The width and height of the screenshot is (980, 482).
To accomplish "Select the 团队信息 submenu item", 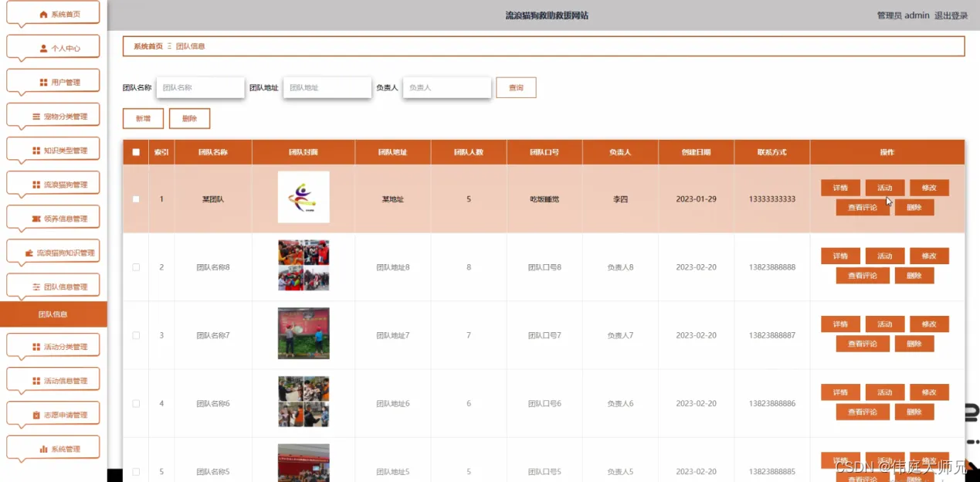I will coord(53,314).
